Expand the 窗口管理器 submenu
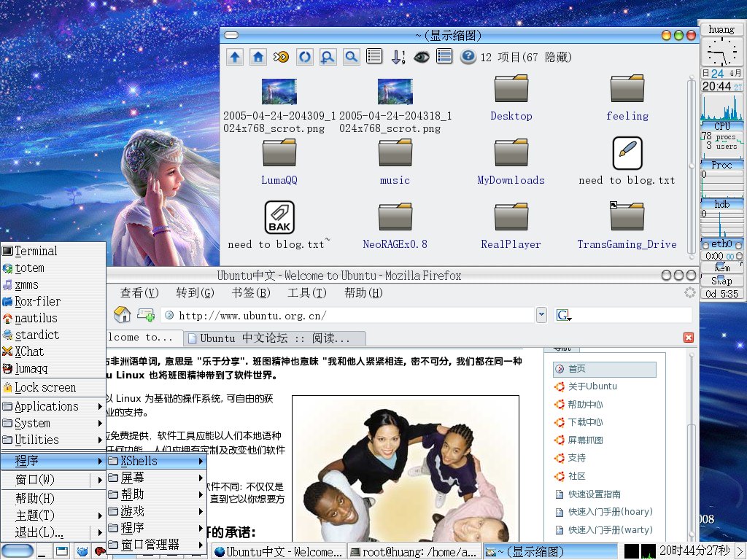747x560 pixels. [x=156, y=545]
